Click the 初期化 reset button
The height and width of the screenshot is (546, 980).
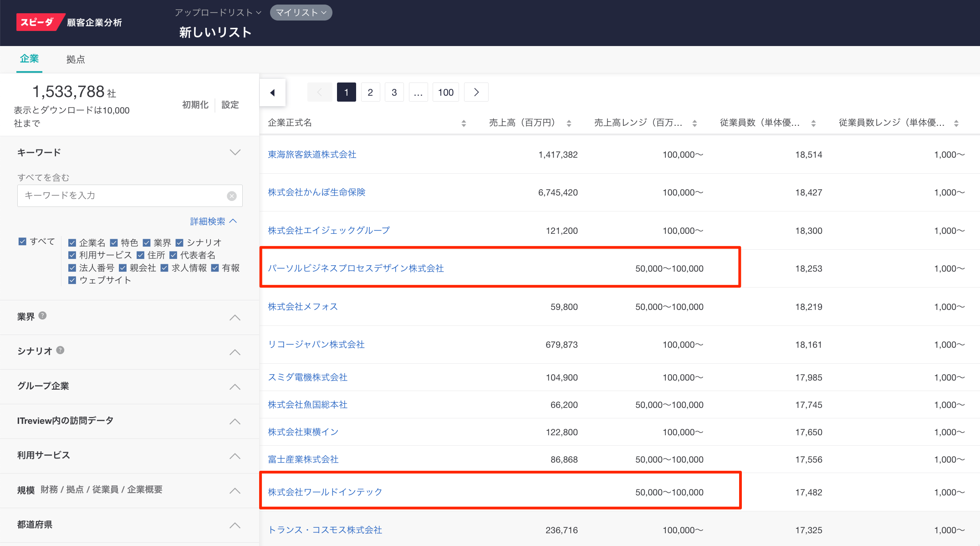click(x=195, y=105)
